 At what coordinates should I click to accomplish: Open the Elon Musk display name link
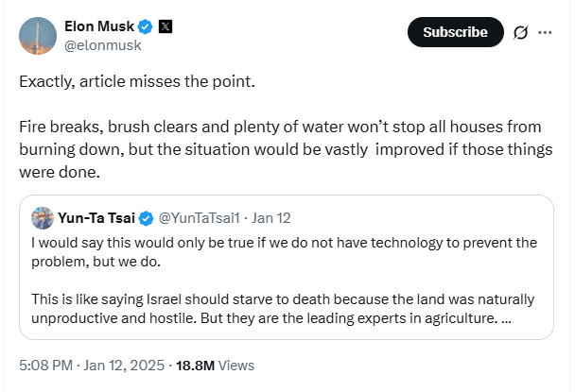coord(99,25)
